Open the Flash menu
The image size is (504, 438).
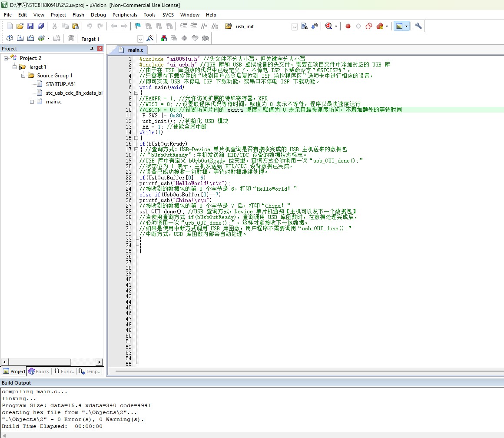pos(78,15)
